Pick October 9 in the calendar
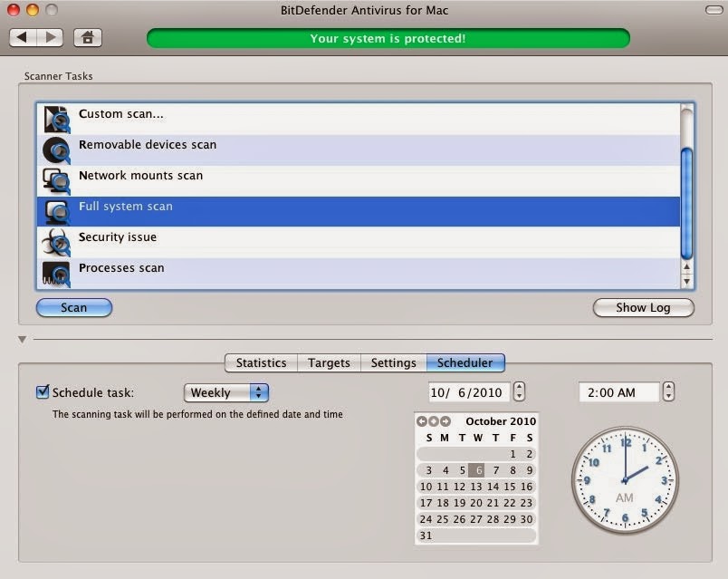Image resolution: width=728 pixels, height=579 pixels. point(530,470)
